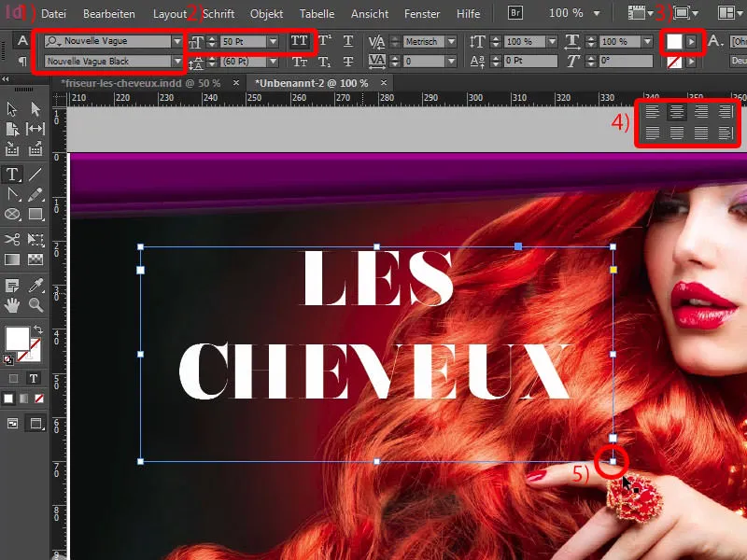Open the Objekt menu

pos(266,14)
